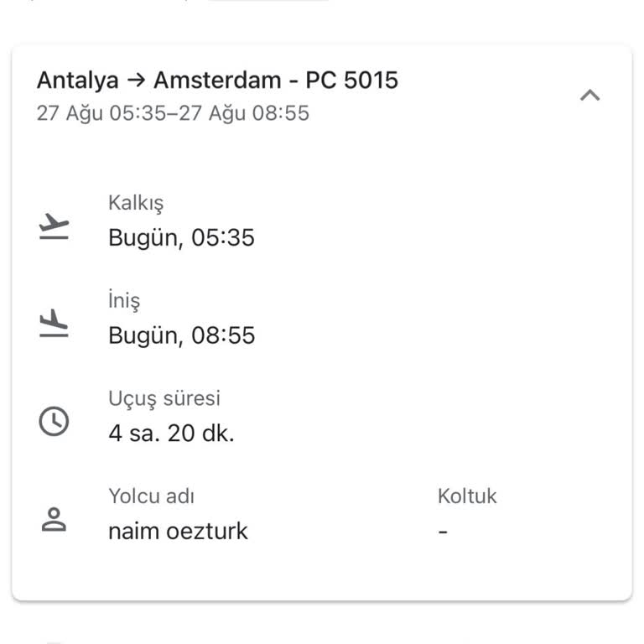
Task: Click the arrow between Antalya and Amsterdam
Action: 136,80
